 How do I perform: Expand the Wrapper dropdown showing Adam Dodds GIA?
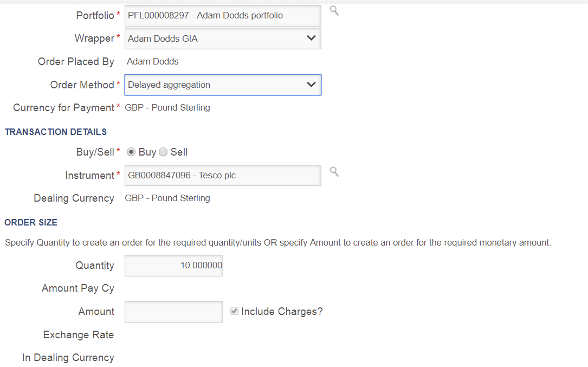tap(223, 38)
